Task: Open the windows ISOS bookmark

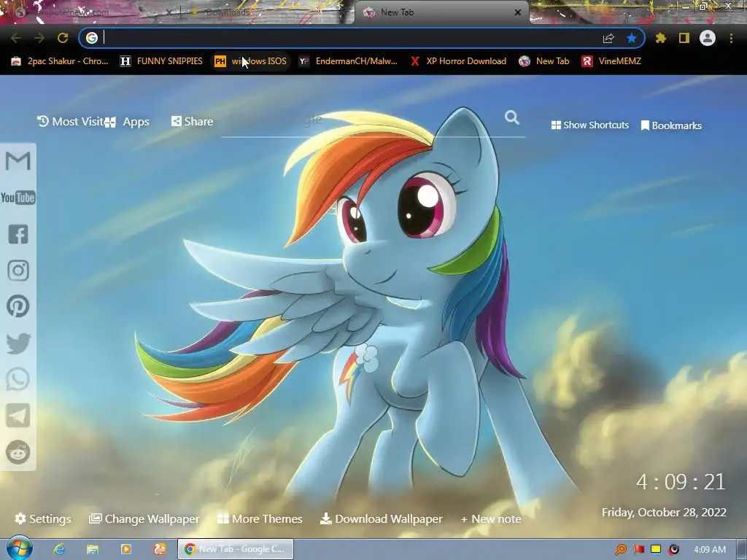Action: coord(251,61)
